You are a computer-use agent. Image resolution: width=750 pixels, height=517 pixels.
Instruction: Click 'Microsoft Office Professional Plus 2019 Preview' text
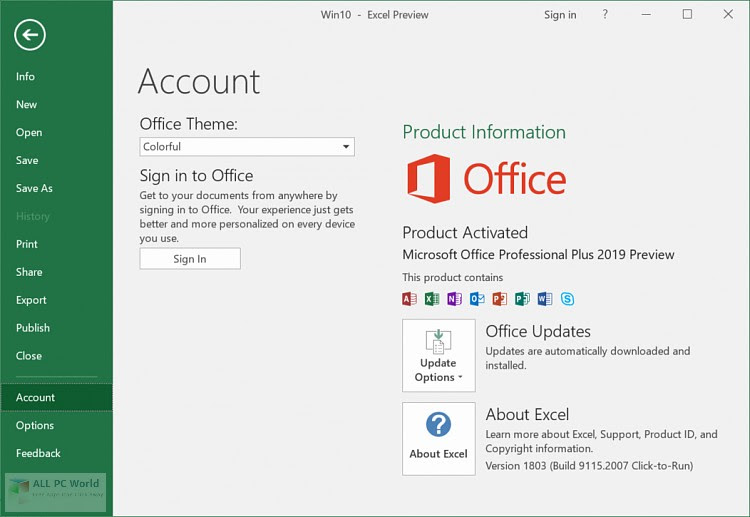[538, 254]
